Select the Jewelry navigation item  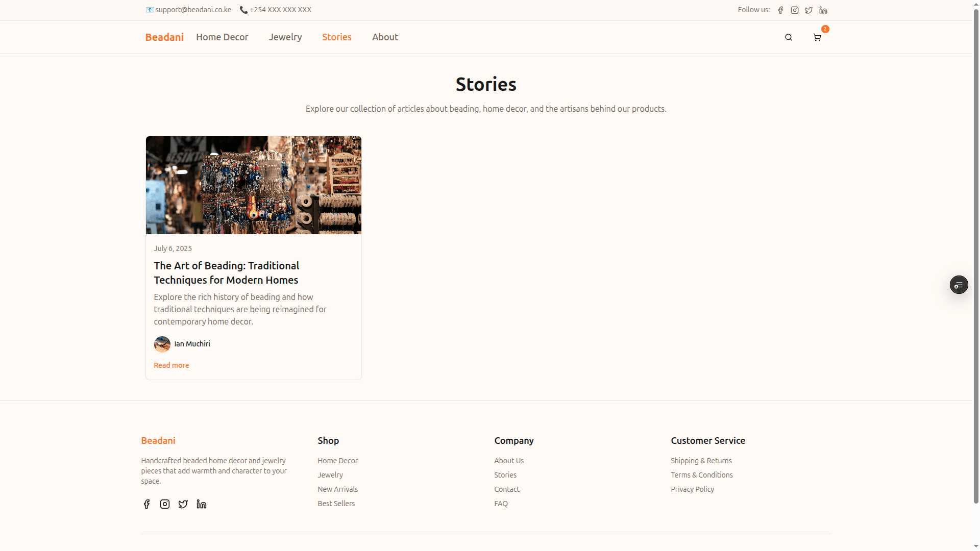[285, 37]
